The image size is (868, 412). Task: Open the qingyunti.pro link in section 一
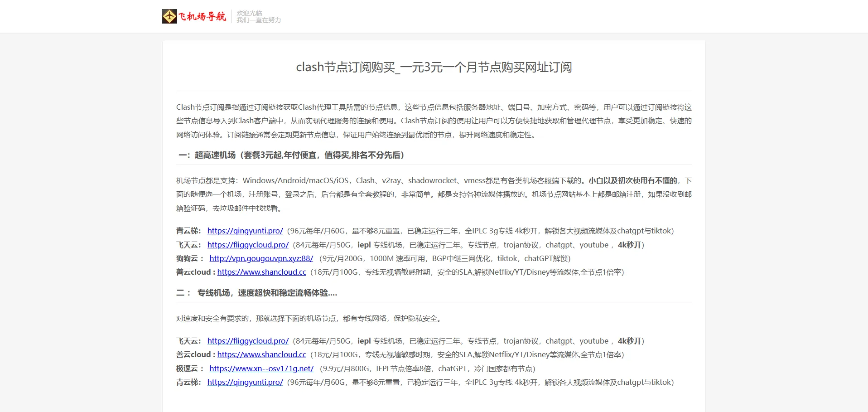(x=245, y=231)
